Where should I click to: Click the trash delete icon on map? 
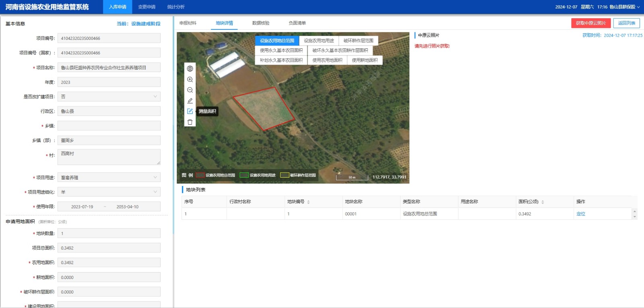coord(190,122)
